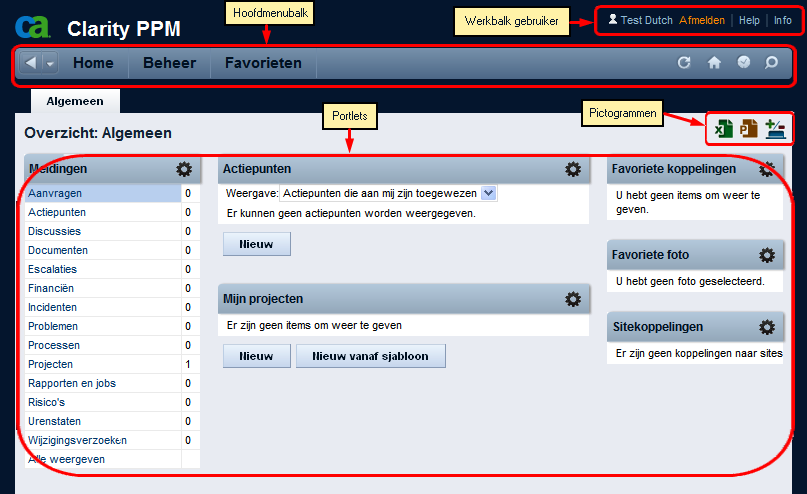Open Financiën notifications
Viewport: 807px width, 494px height.
(51, 288)
